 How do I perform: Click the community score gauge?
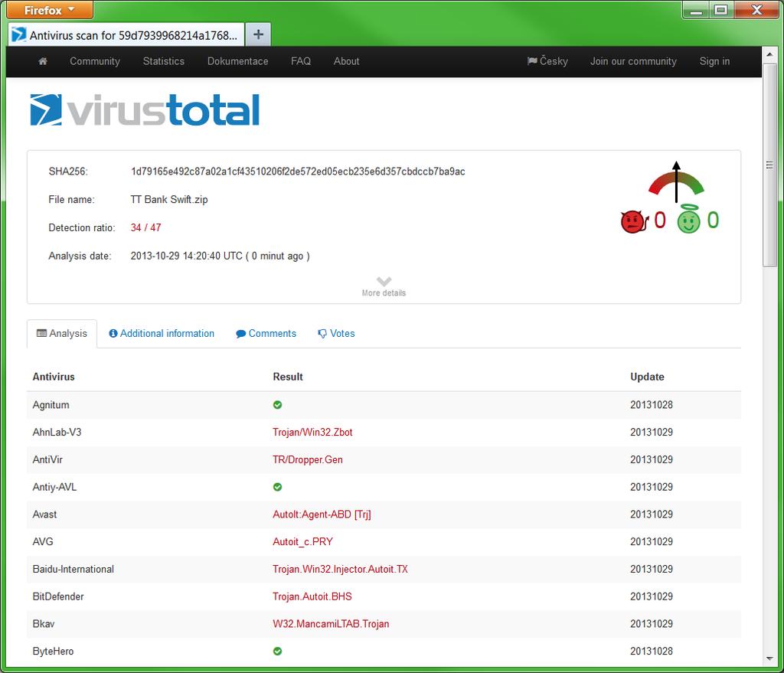point(676,182)
